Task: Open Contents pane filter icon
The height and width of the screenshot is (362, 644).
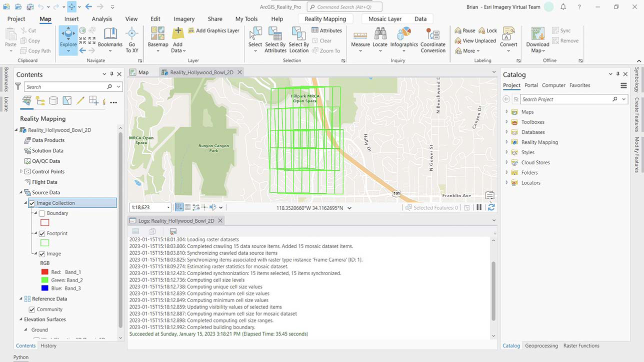Action: (x=18, y=86)
